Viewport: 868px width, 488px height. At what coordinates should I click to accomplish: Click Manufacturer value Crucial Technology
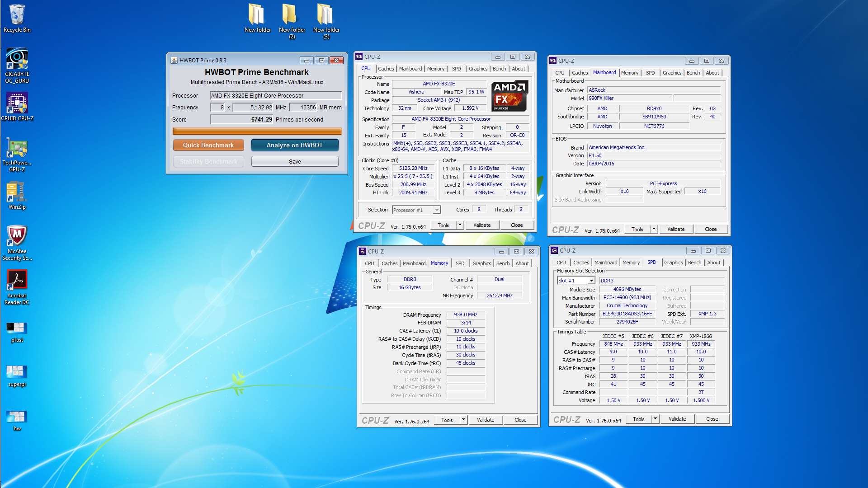tap(627, 305)
